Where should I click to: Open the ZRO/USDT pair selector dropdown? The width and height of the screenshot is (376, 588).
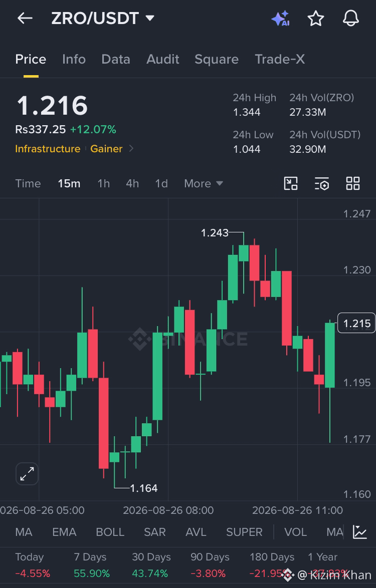click(x=103, y=19)
